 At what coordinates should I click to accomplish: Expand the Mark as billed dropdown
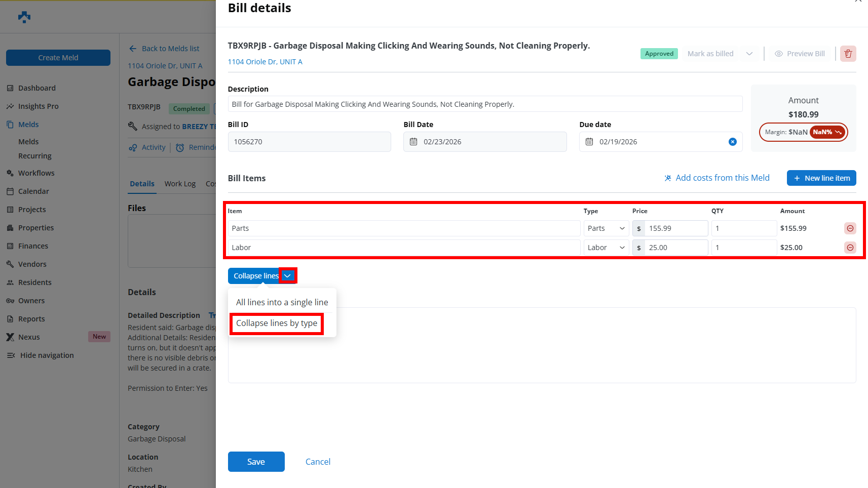coord(749,54)
